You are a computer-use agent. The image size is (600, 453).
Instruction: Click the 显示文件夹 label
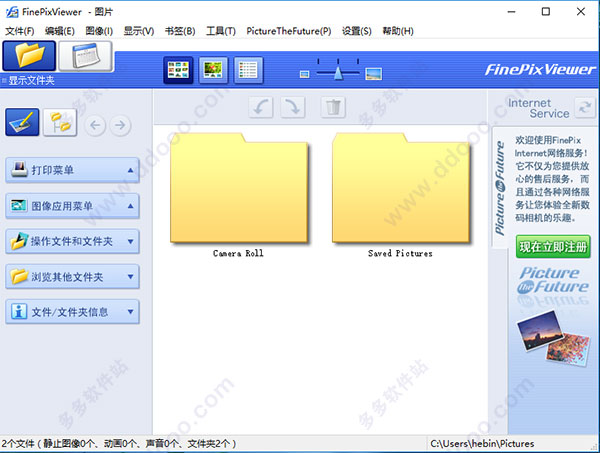pos(31,81)
